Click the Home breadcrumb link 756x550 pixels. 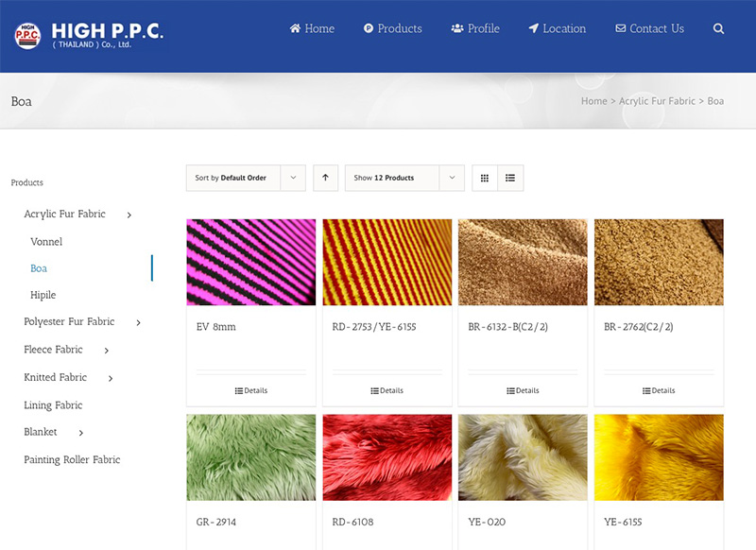[x=593, y=101]
